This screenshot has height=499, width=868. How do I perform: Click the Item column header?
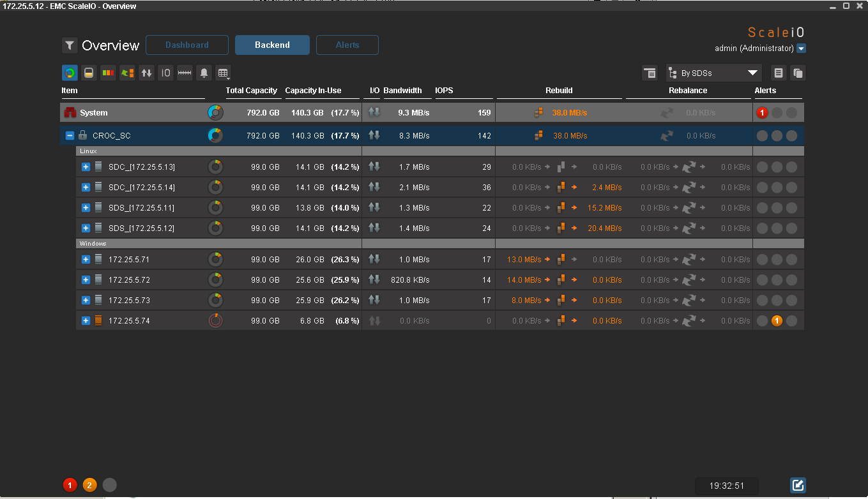pos(70,91)
